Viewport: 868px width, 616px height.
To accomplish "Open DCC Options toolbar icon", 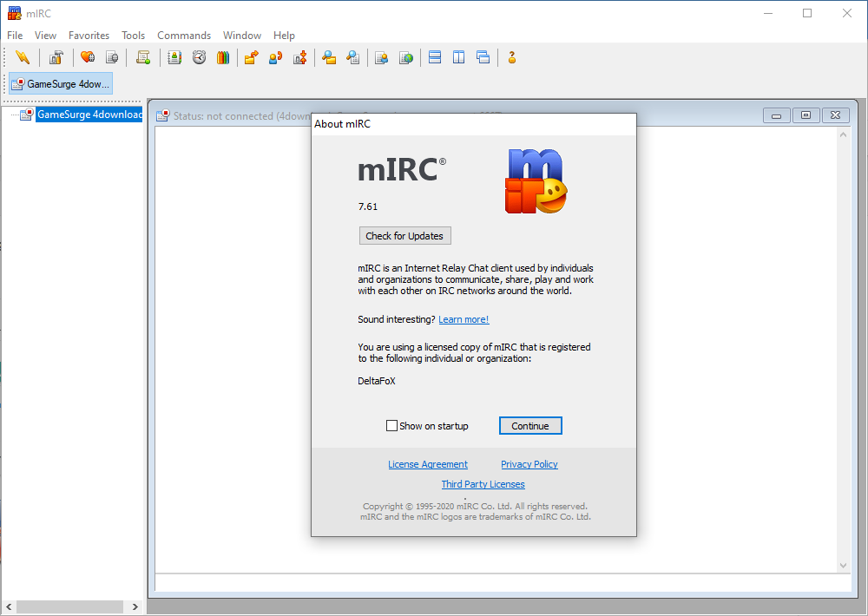I will pos(300,57).
